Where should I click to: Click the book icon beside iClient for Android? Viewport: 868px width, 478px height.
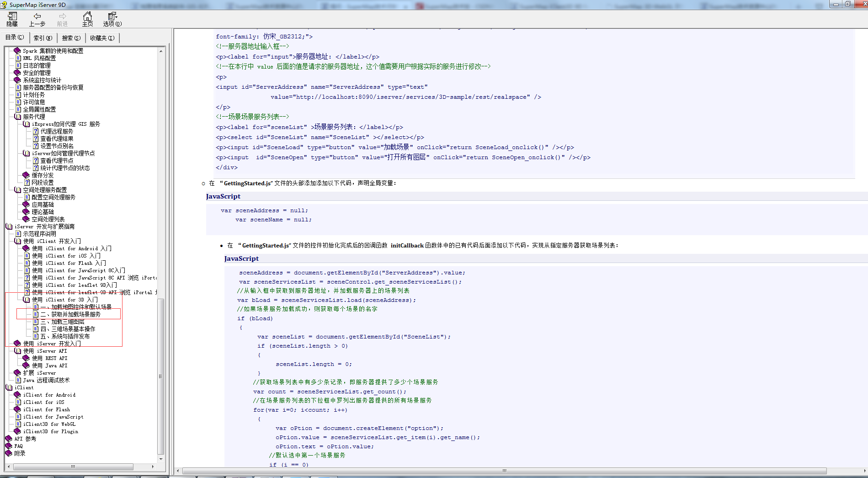tap(17, 395)
